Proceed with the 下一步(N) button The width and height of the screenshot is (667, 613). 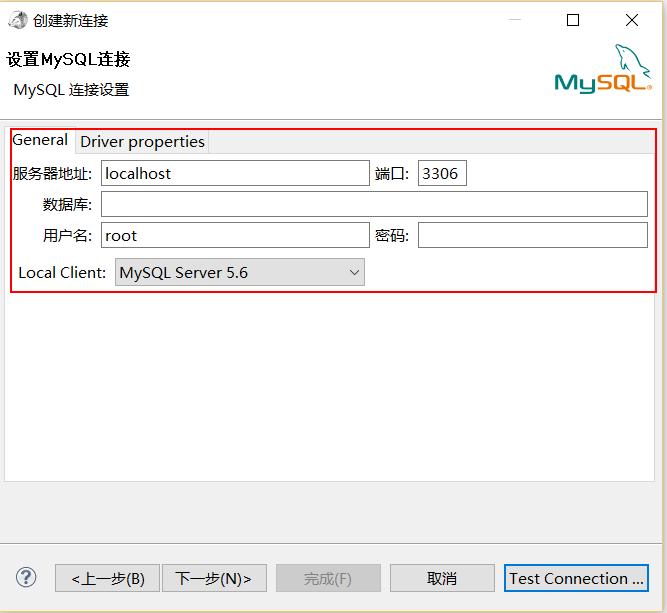click(x=214, y=579)
